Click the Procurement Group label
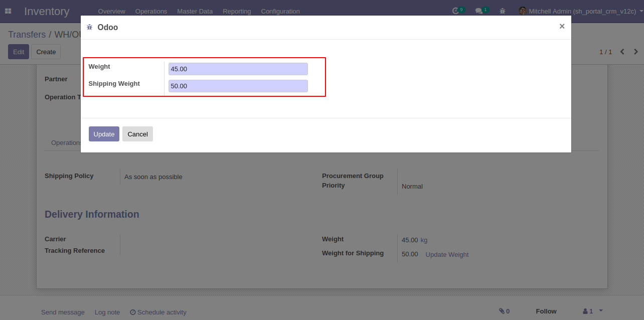This screenshot has height=320, width=644. 353,176
